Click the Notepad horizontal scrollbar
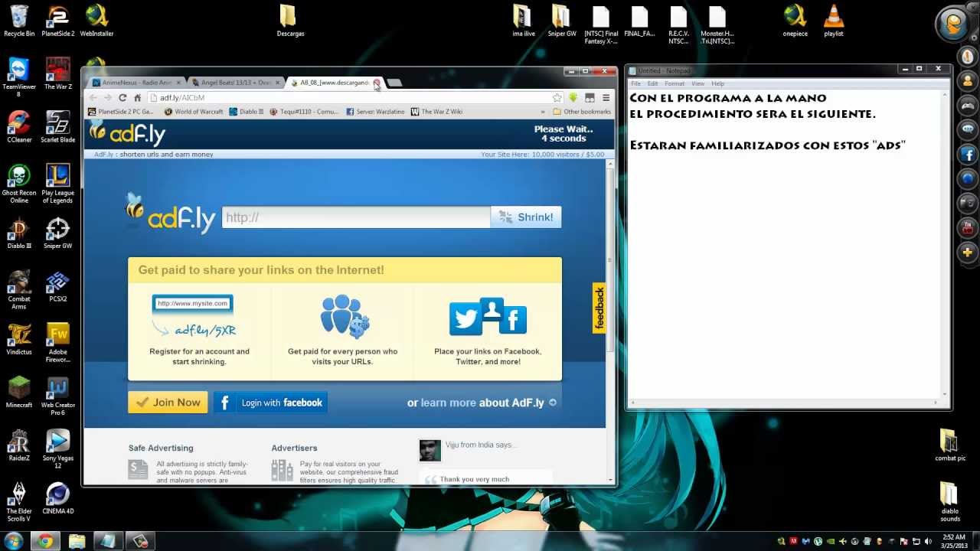Image resolution: width=980 pixels, height=551 pixels. (x=785, y=403)
